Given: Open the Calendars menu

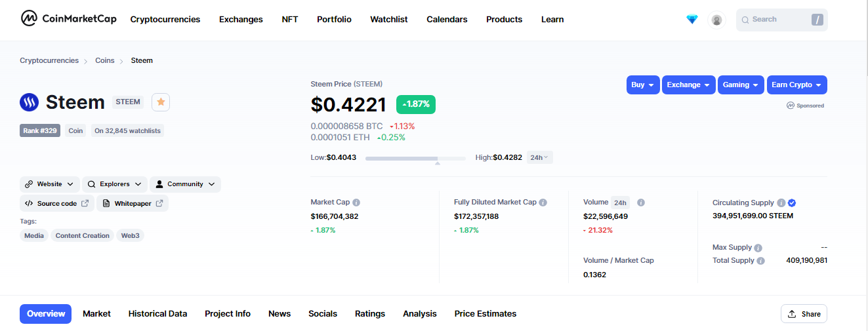Looking at the screenshot, I should [447, 20].
